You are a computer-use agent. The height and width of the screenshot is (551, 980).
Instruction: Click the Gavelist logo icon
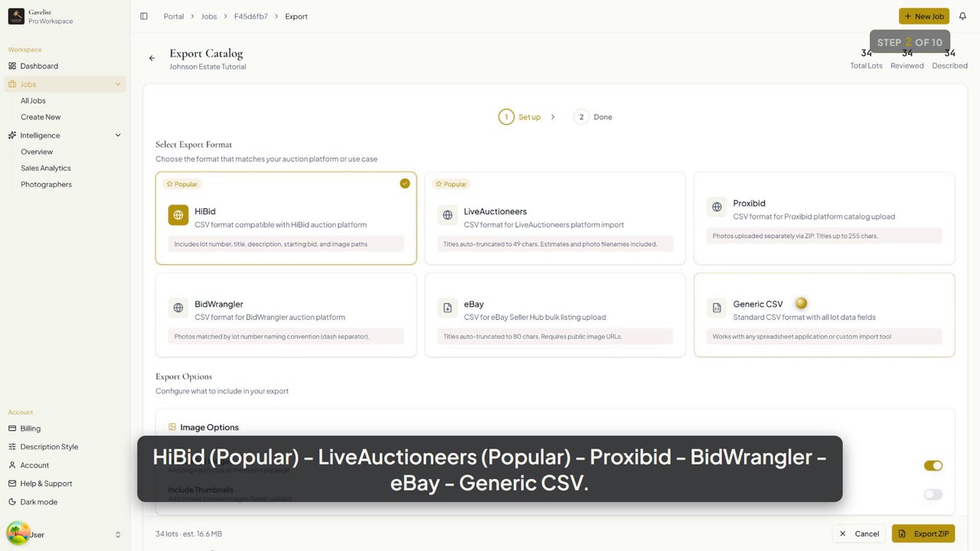[x=16, y=16]
